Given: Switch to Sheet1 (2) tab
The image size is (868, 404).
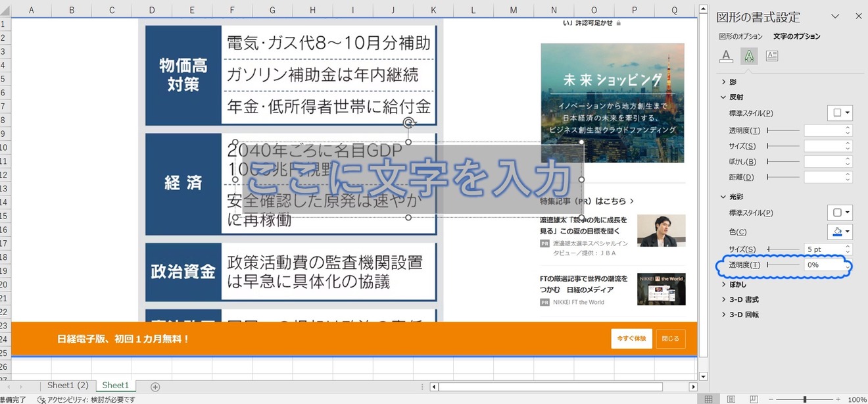Looking at the screenshot, I should click(67, 386).
